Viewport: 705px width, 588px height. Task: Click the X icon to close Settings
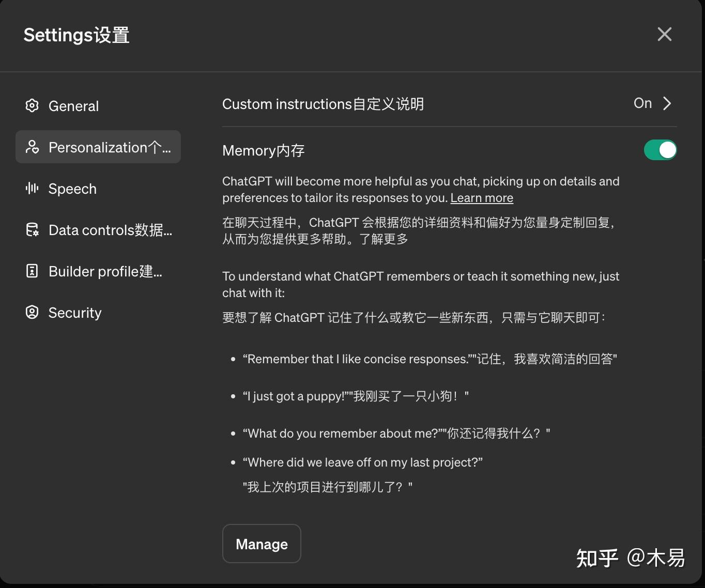[x=664, y=34]
